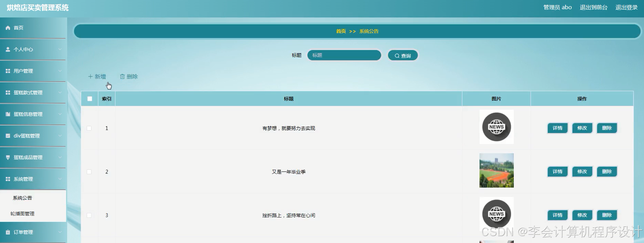
Task: Open the NEWS thumbnail in row 3
Action: [x=496, y=214]
